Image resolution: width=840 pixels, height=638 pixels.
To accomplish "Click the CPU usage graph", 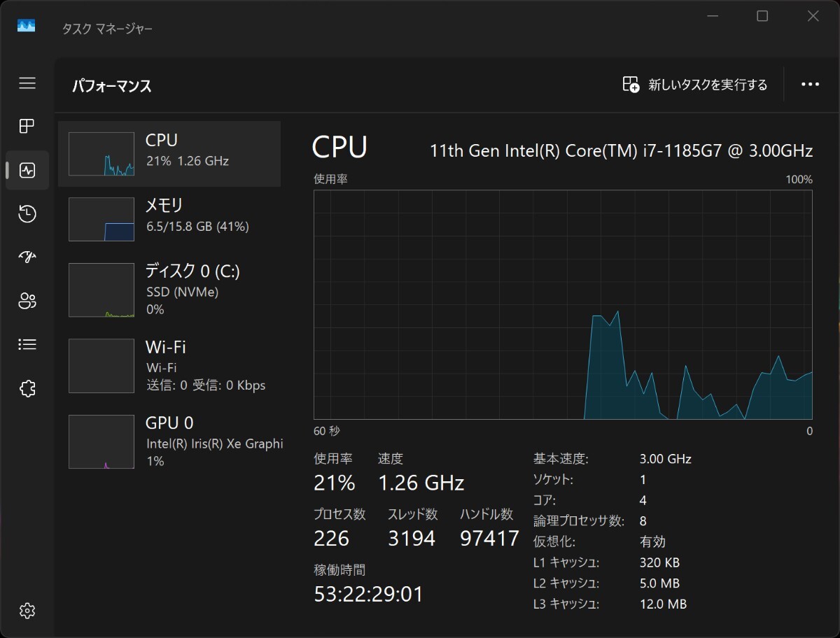I will click(563, 304).
